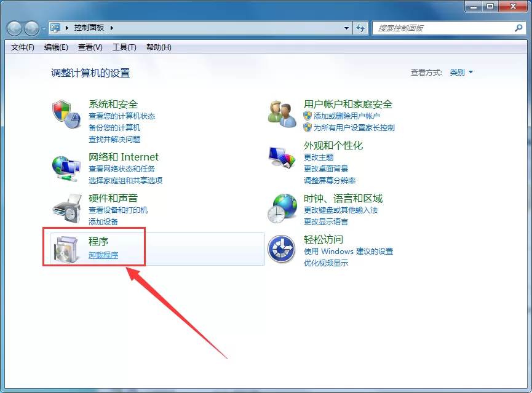
Task: Click the 查看网络状态和任务 link
Action: [122, 169]
